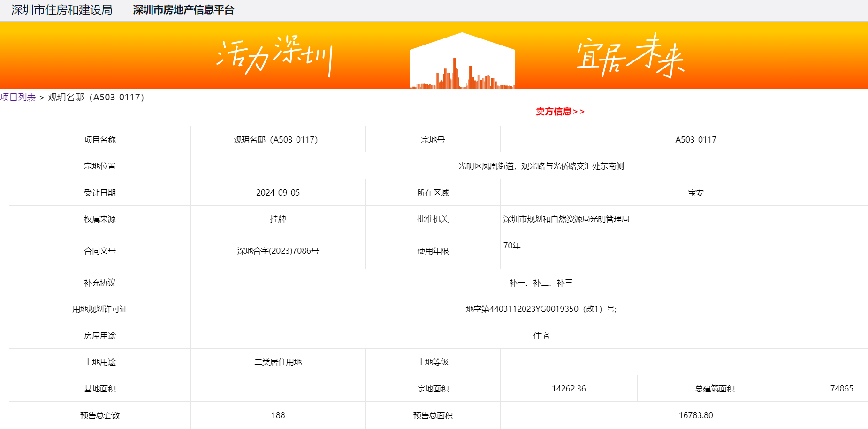Screen dimensions: 868x429
Task: Select the land planning permit number
Action: pyautogui.click(x=541, y=309)
